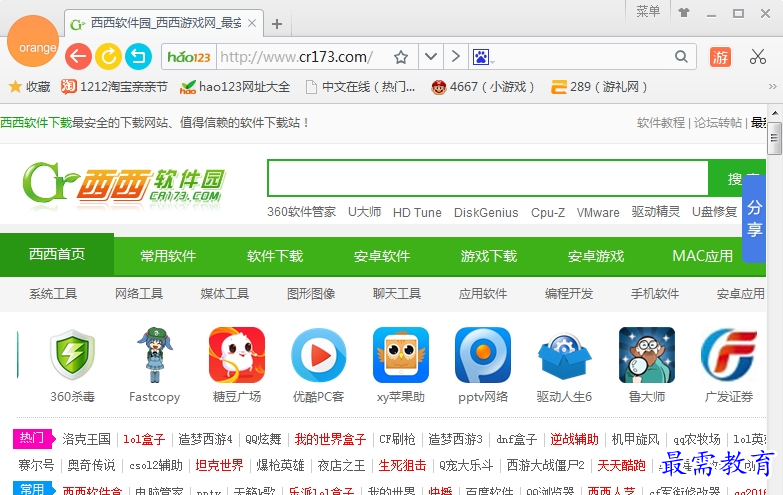Viewport: 783px width, 495px height.
Task: Open 西西首页 navigation tab
Action: coord(57,254)
